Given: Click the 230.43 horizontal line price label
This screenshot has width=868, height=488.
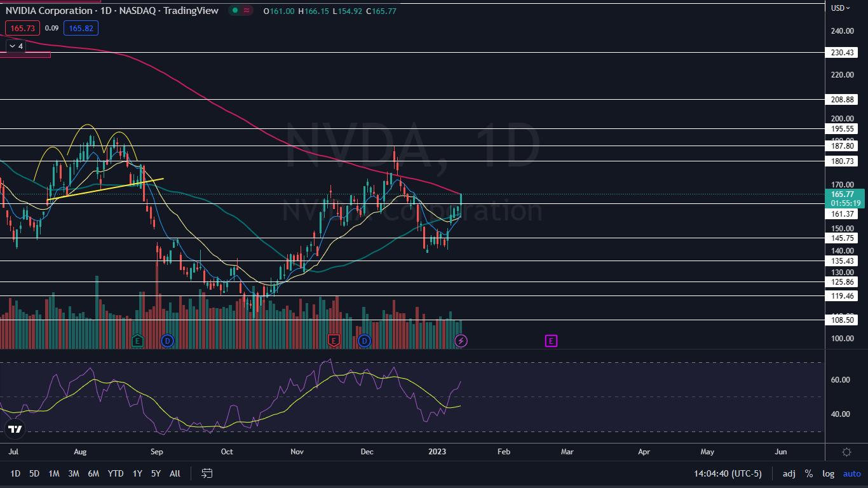Looking at the screenshot, I should (842, 53).
